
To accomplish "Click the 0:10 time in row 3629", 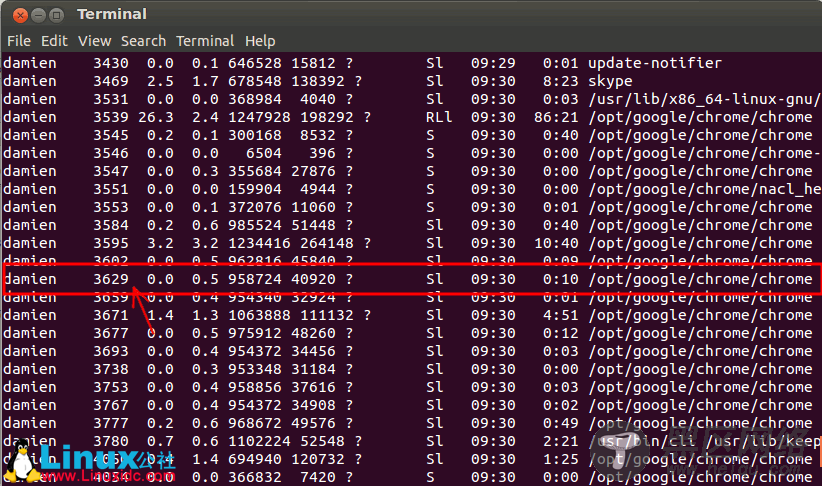I will 560,279.
